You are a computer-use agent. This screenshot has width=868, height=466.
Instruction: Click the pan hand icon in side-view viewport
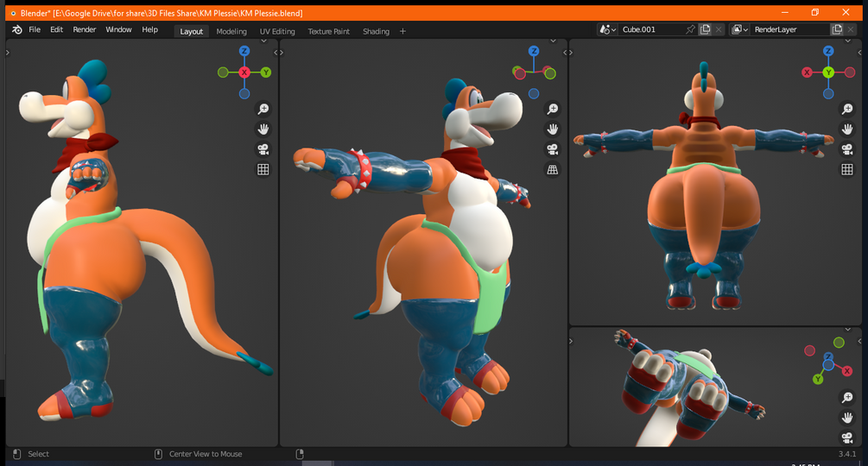pos(263,129)
